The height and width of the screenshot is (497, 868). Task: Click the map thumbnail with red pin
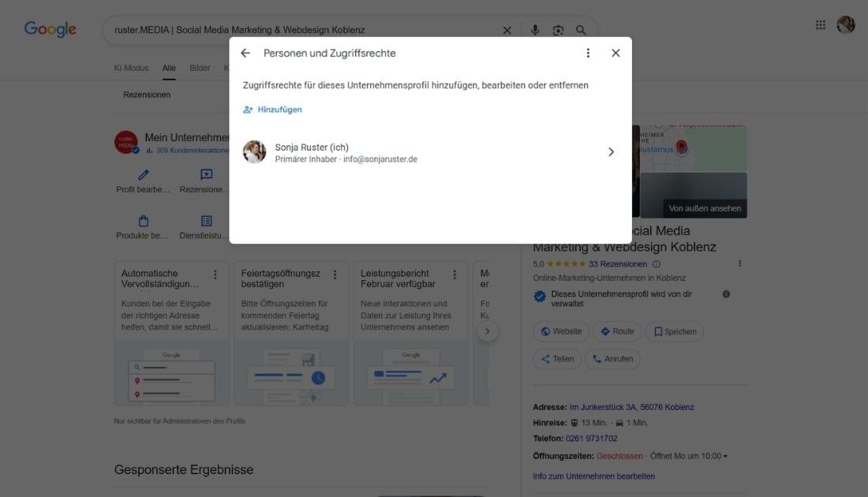694,148
